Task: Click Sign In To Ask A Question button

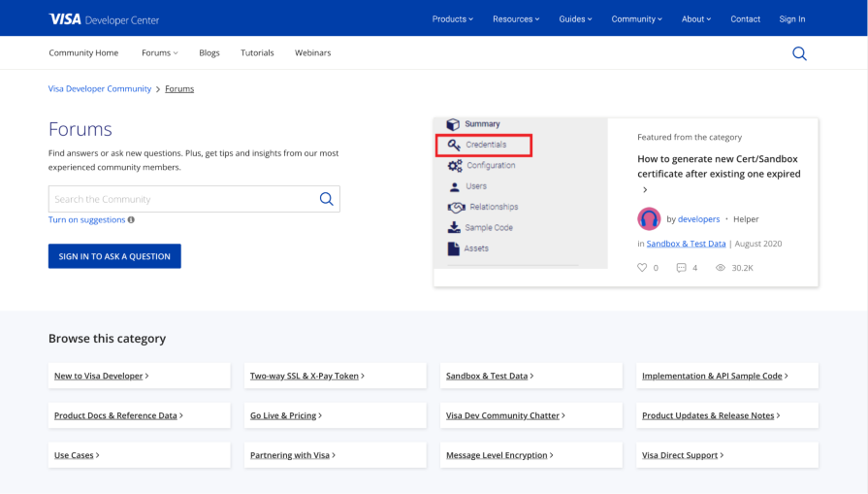Action: pyautogui.click(x=114, y=256)
